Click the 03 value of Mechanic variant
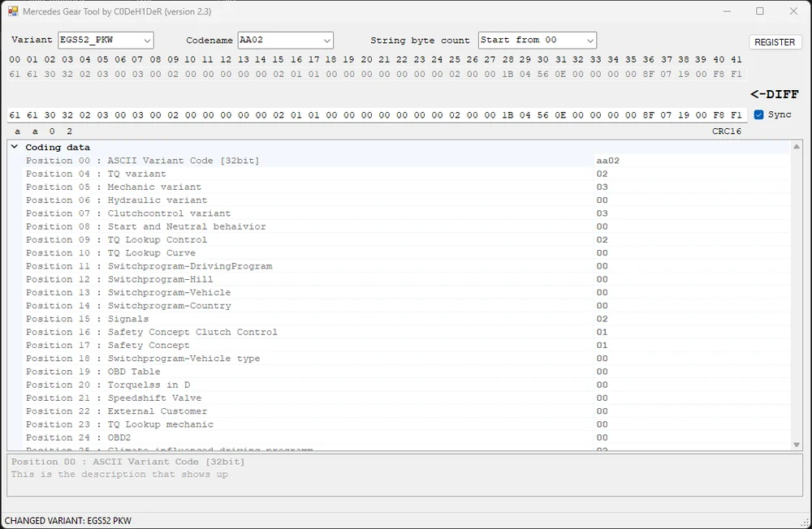812x529 pixels. tap(602, 187)
